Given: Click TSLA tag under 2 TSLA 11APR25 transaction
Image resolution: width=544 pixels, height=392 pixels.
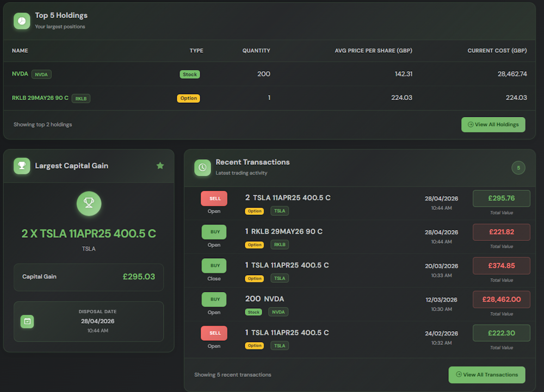Looking at the screenshot, I should pos(280,211).
